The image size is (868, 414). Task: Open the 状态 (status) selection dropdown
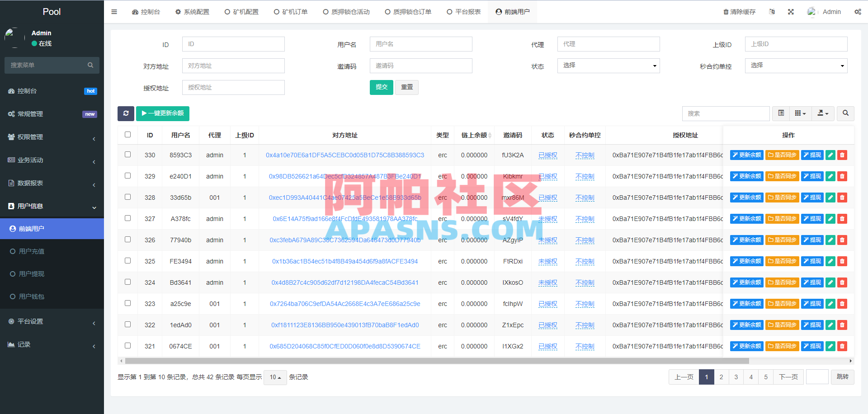tap(608, 66)
